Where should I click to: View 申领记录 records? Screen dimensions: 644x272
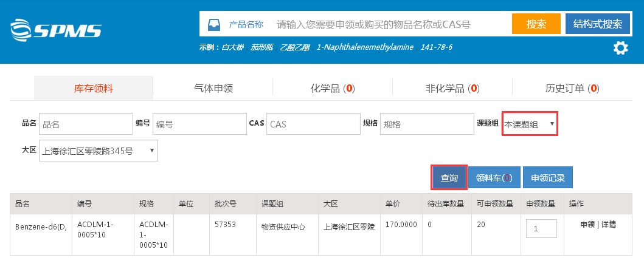point(548,178)
